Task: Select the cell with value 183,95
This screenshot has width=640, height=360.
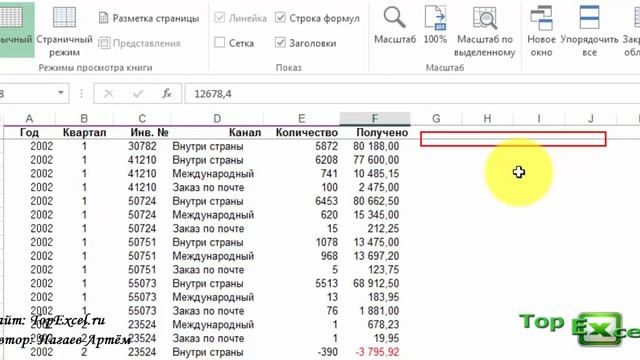Action: click(x=375, y=297)
